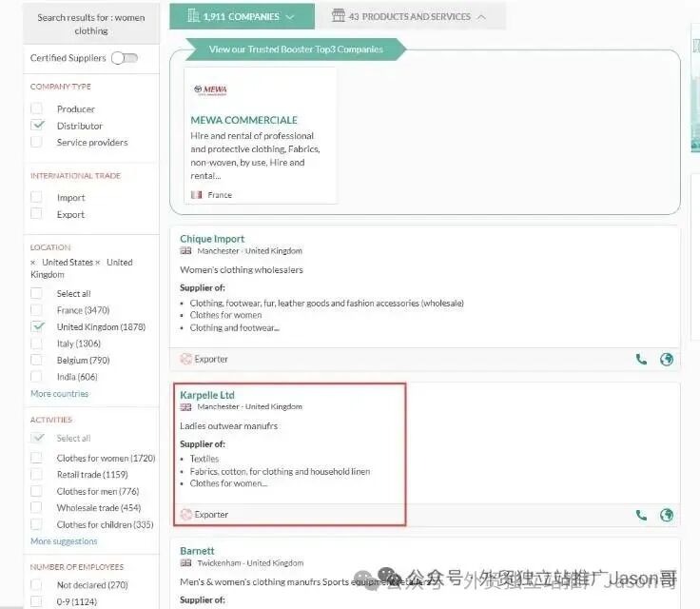Uncheck United Kingdom (1878) location
The height and width of the screenshot is (609, 700).
pyautogui.click(x=37, y=326)
